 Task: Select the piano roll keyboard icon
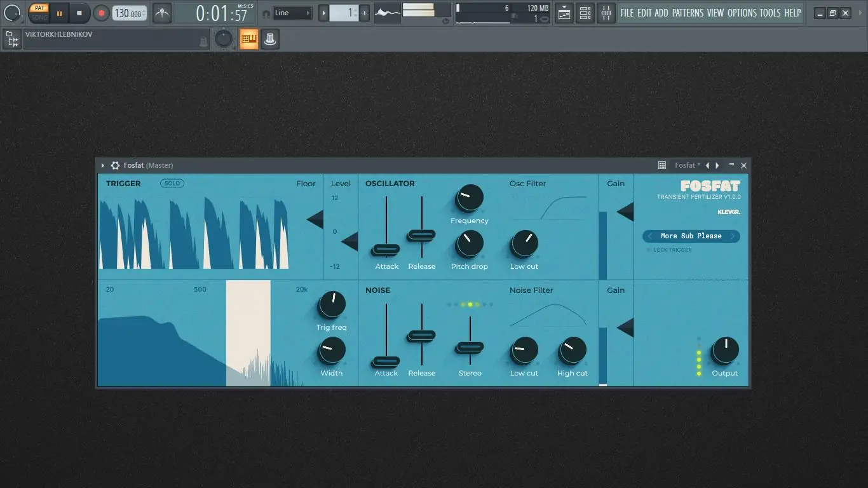(x=248, y=39)
